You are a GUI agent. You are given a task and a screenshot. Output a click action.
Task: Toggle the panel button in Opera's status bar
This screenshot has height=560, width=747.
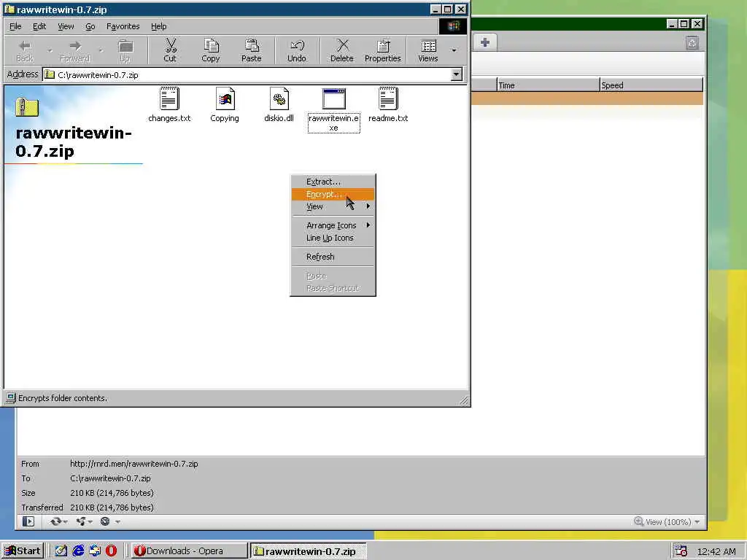[x=28, y=521]
